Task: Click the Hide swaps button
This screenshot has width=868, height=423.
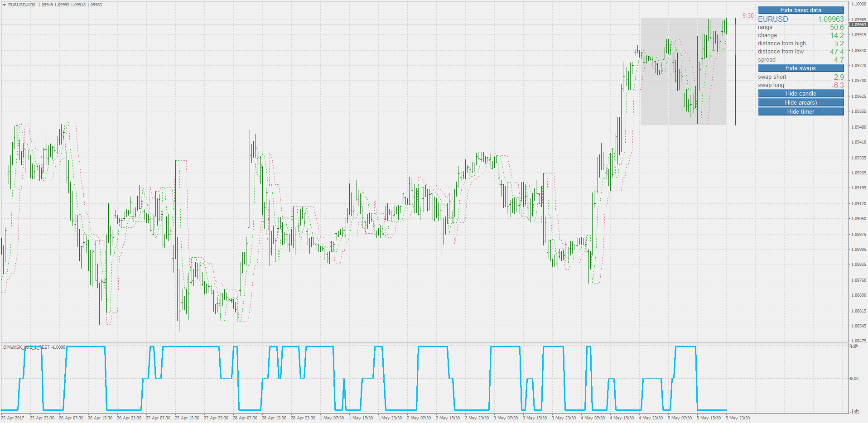Action: [x=800, y=68]
